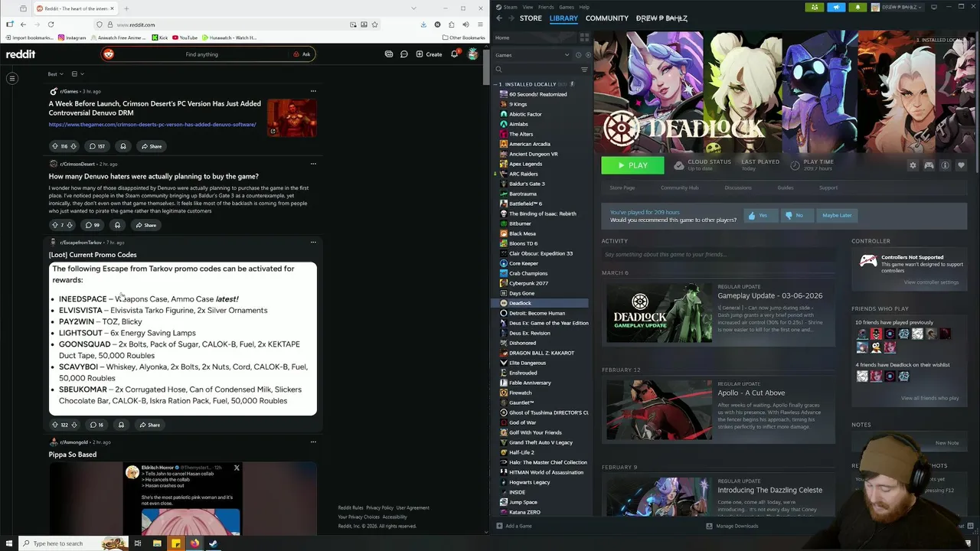The width and height of the screenshot is (980, 551).
Task: Bookmark page with star icon
Action: [374, 24]
